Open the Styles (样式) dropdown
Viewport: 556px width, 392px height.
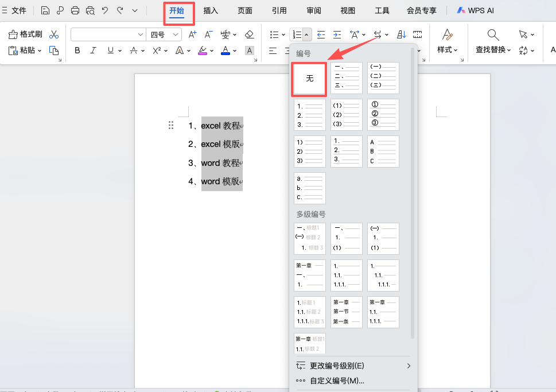(x=447, y=40)
